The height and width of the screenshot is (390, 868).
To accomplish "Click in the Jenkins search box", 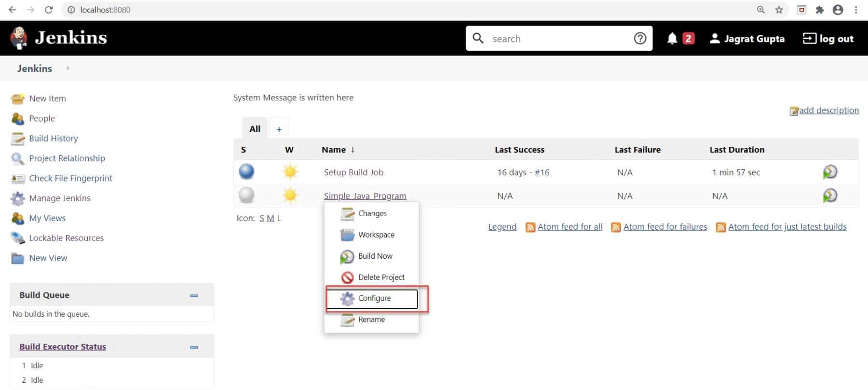I will coord(559,39).
